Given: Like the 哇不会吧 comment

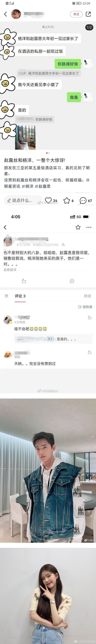Looking at the screenshot, I should click(89, 318).
